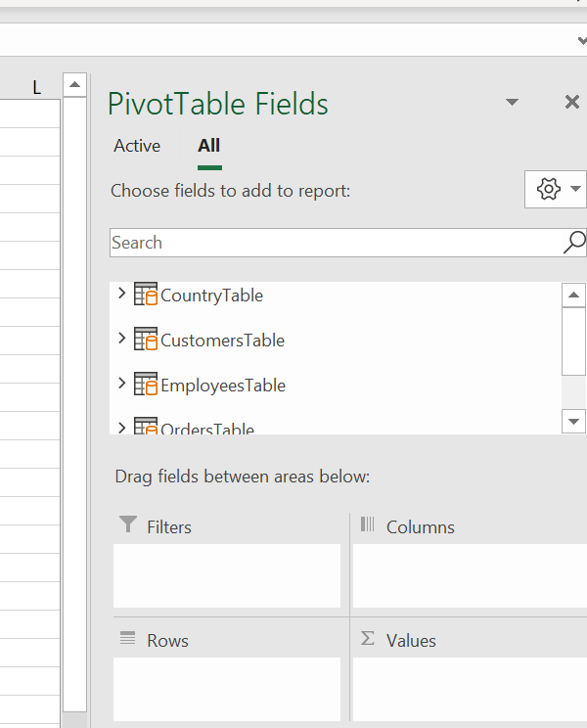Click the CountryTable table icon

point(145,295)
